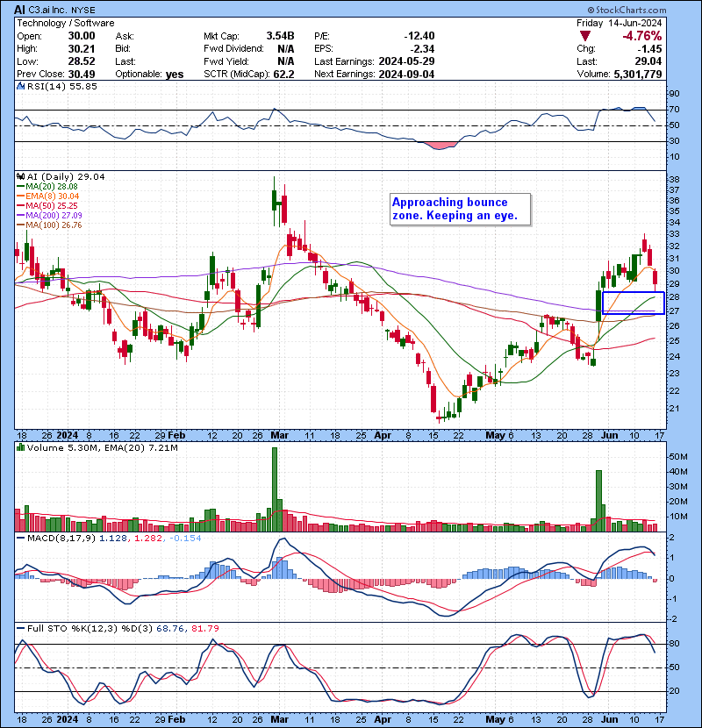The image size is (702, 728).
Task: Click the MA(100) 26.76 legend entry
Action: pyautogui.click(x=54, y=225)
